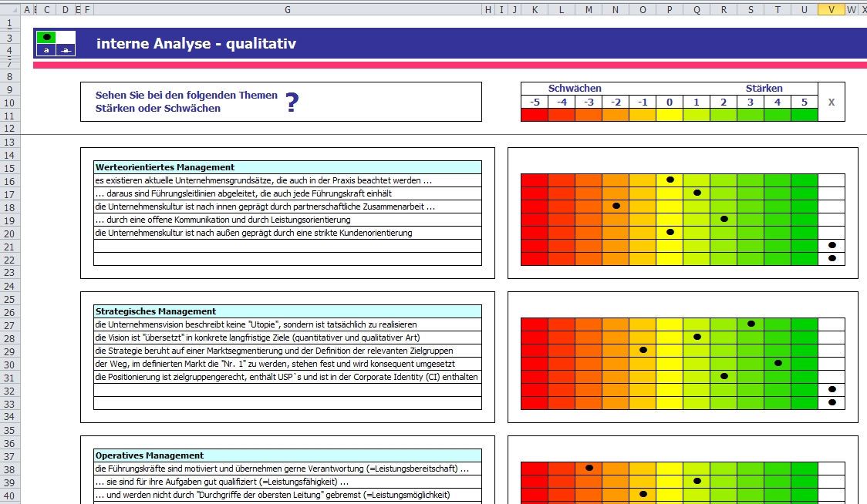Click the red swatch under -5 in legend
Viewport: 867px width, 504px height.
click(534, 115)
